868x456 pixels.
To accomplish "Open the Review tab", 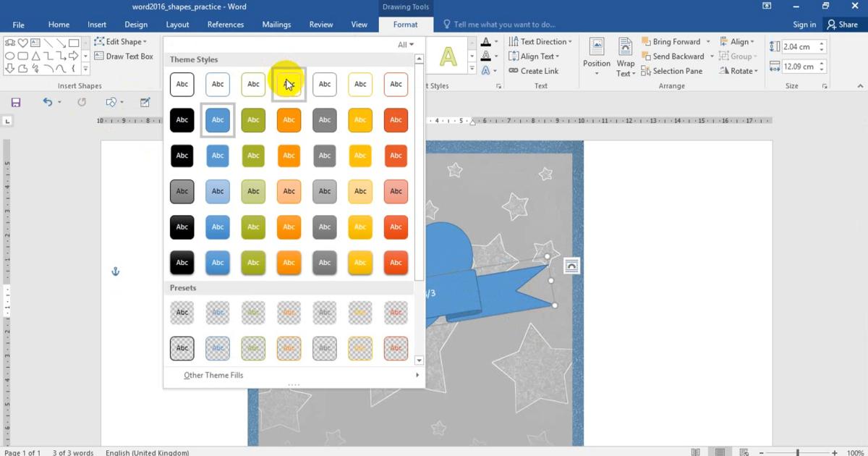I will [321, 25].
